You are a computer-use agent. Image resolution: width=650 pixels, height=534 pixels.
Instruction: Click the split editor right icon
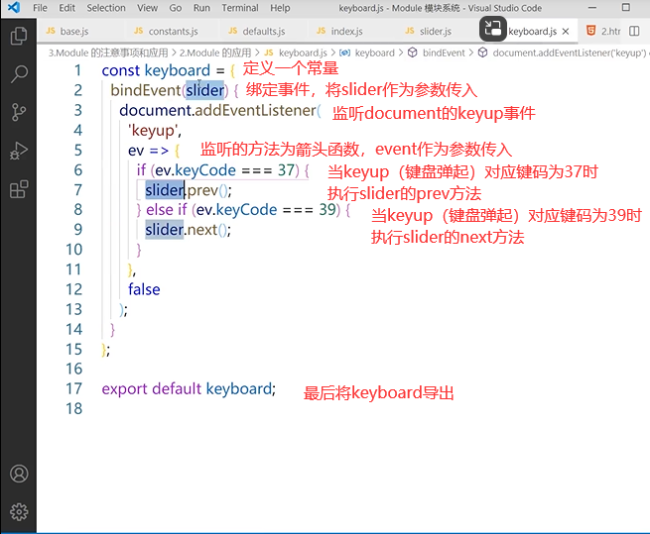[x=634, y=31]
